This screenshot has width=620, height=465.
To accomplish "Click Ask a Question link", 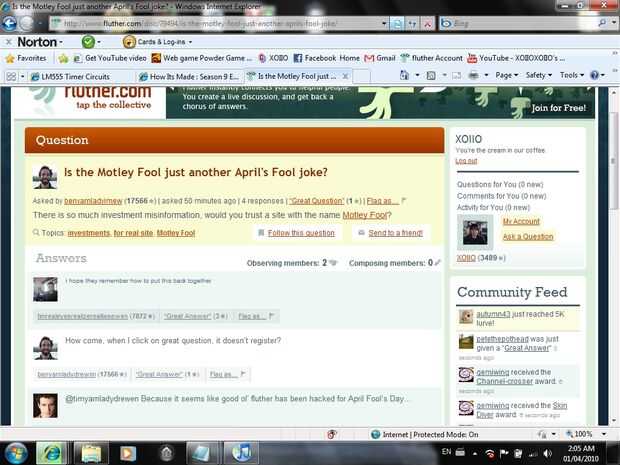I will click(528, 236).
